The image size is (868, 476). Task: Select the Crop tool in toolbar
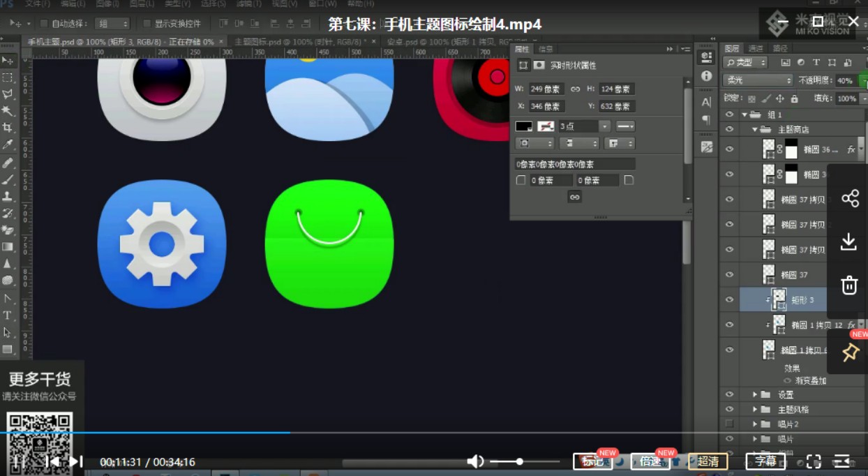[8, 128]
